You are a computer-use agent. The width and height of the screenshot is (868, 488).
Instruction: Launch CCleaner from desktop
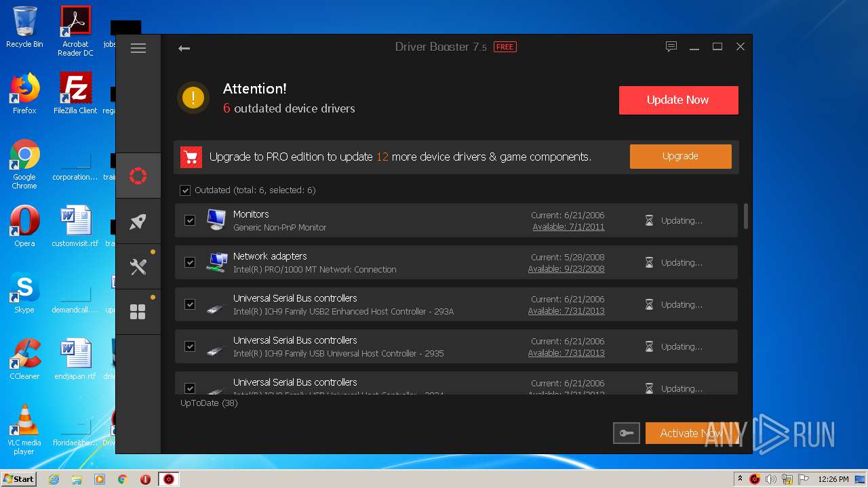tap(24, 359)
